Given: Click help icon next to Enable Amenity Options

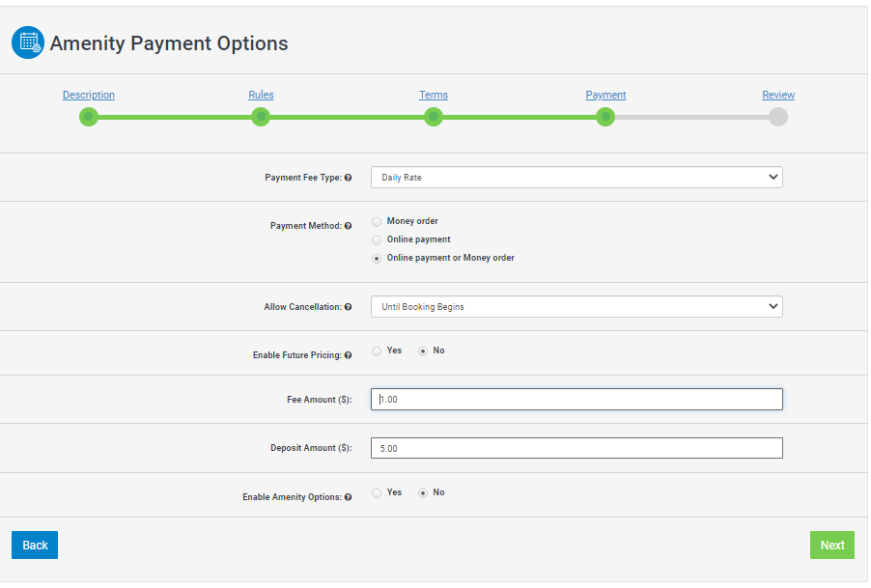Looking at the screenshot, I should point(348,497).
